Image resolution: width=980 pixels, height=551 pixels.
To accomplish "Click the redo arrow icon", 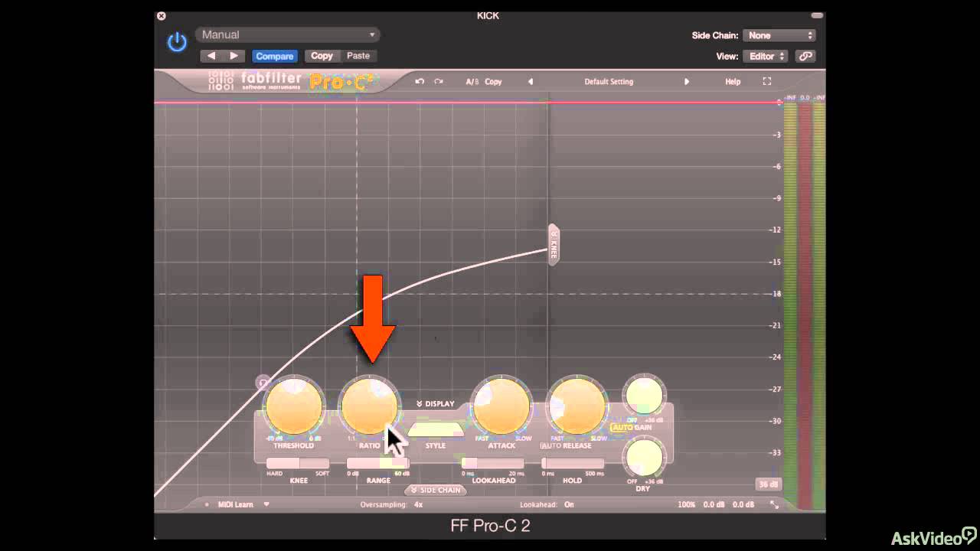I will [x=439, y=81].
